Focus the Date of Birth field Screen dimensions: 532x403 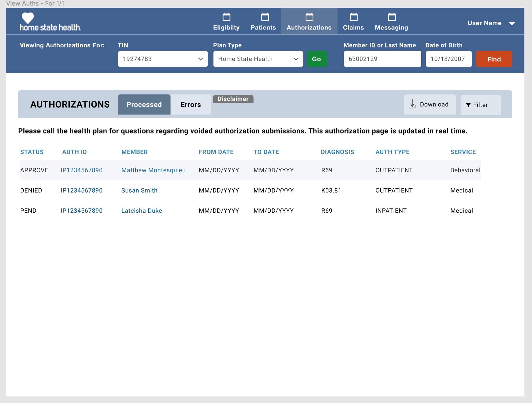pos(449,59)
